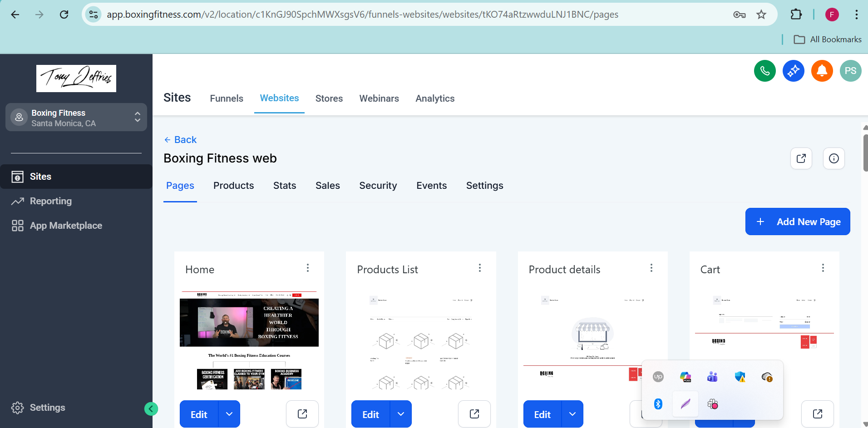
Task: Click the green phone dialer icon
Action: pos(764,71)
